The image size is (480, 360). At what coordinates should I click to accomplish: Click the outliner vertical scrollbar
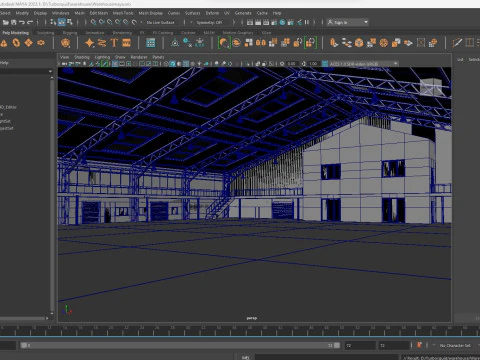[52, 195]
